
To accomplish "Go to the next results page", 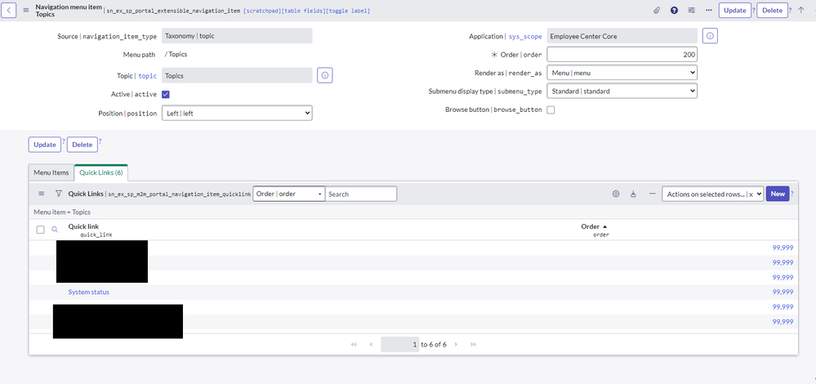I will (x=456, y=344).
